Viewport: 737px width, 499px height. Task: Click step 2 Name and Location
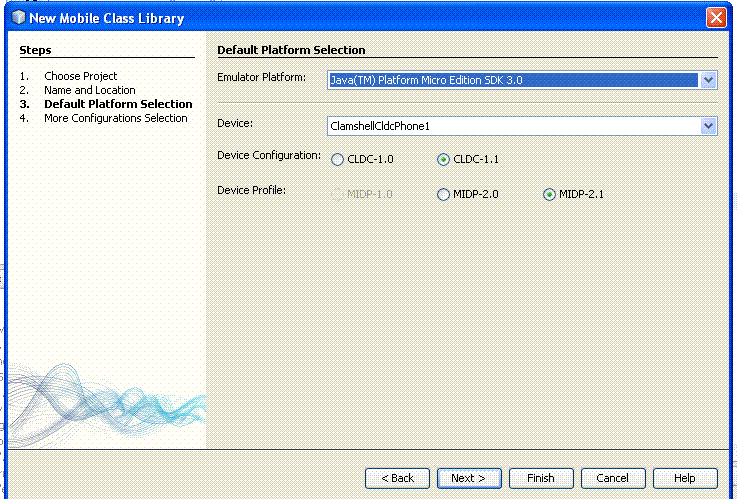click(x=90, y=90)
